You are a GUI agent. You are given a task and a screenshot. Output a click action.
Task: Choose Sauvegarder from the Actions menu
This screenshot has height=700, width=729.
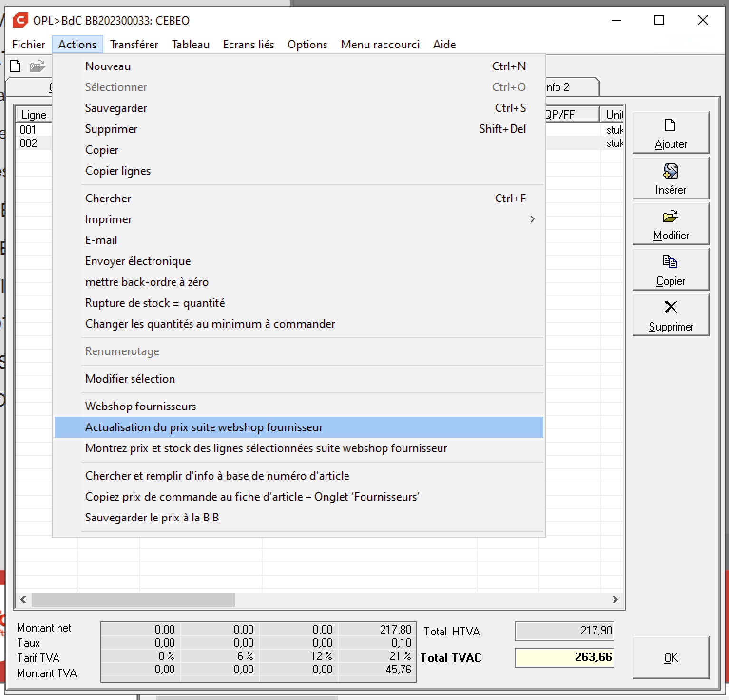pos(299,108)
